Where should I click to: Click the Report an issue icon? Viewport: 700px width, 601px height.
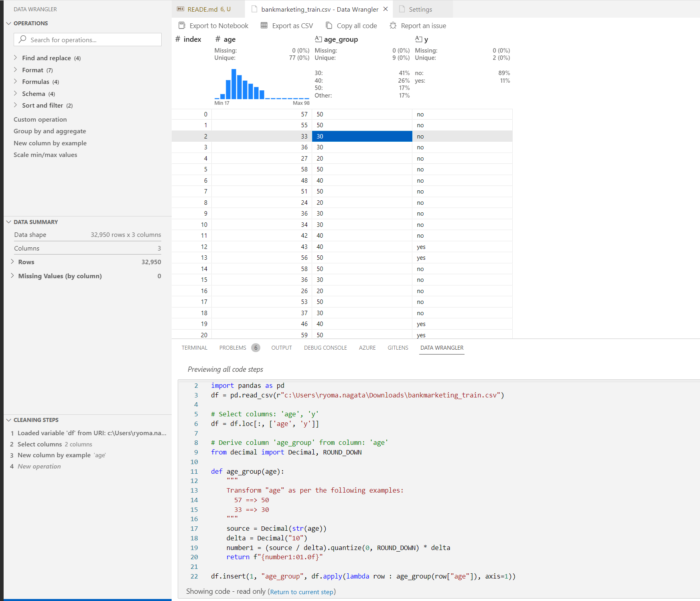click(392, 25)
